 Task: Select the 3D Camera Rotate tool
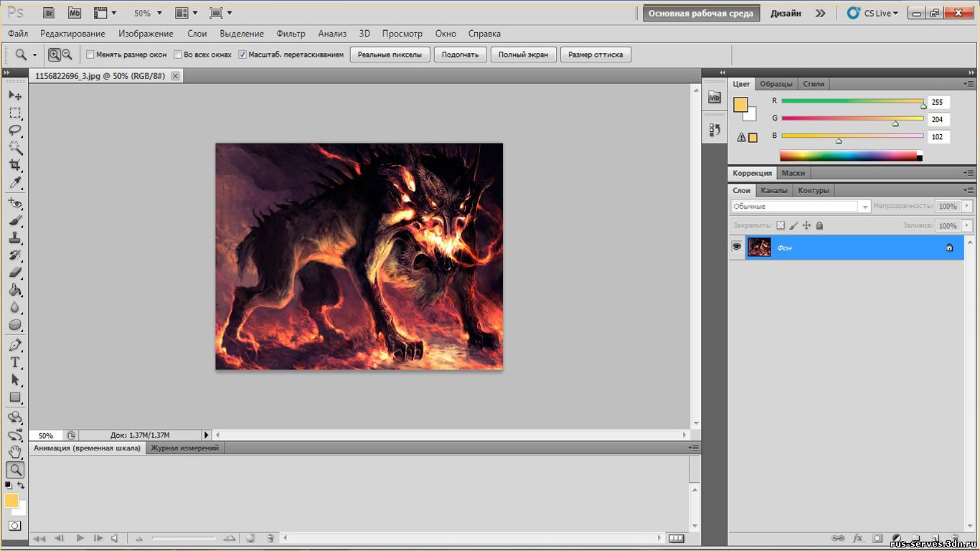tap(14, 435)
